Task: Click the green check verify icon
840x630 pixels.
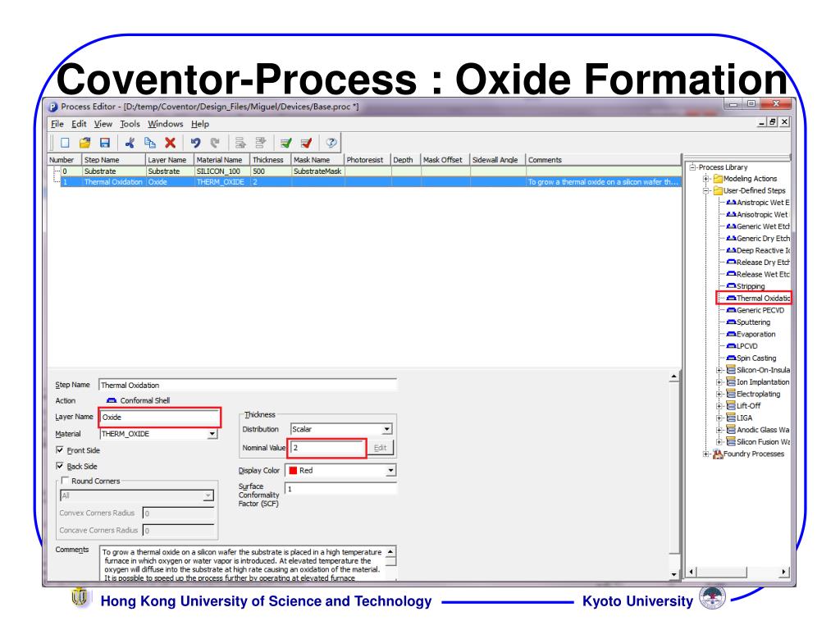Action: click(x=286, y=143)
